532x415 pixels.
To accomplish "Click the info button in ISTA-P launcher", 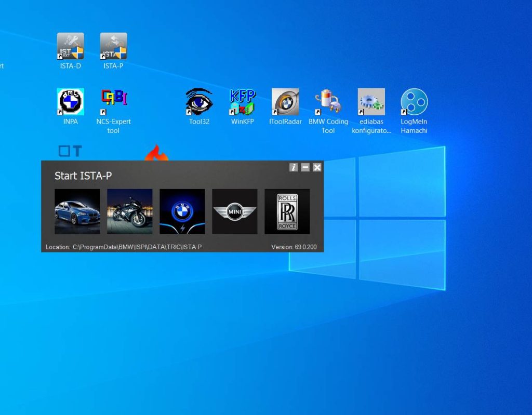I will point(294,167).
